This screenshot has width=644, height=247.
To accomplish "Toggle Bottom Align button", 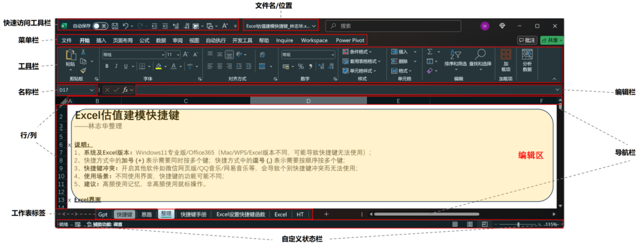I will [x=229, y=55].
